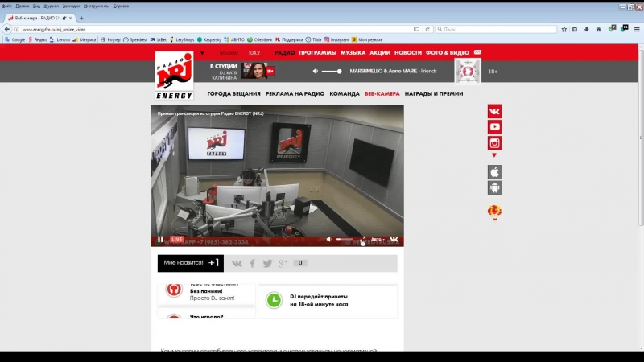Go to ГОРОДА ВЕЩАНИЯ page

pyautogui.click(x=233, y=93)
